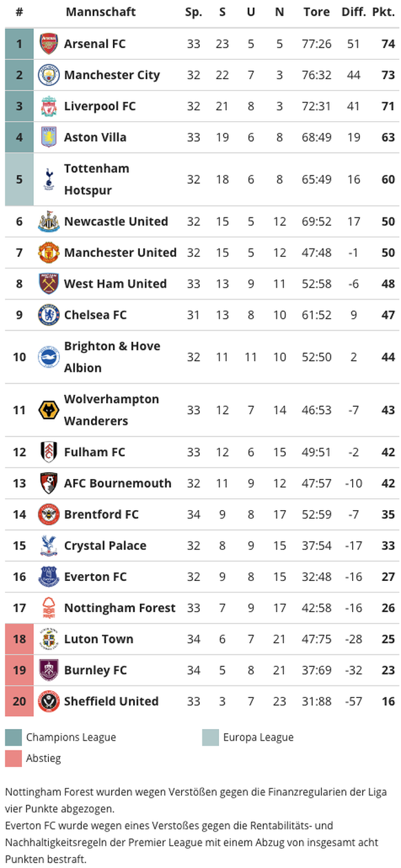Click the Brighton & Hove Albion name
This screenshot has height=868, width=401.
(x=112, y=357)
